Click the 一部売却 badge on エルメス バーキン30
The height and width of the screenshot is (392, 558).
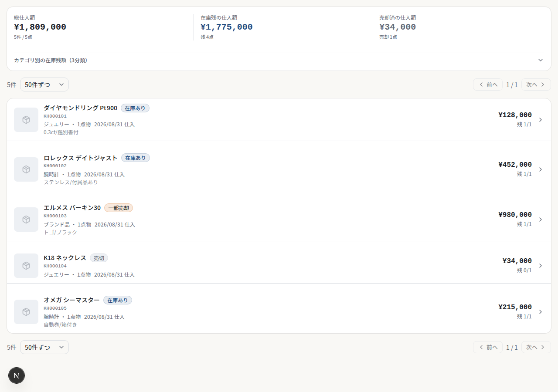pos(119,208)
